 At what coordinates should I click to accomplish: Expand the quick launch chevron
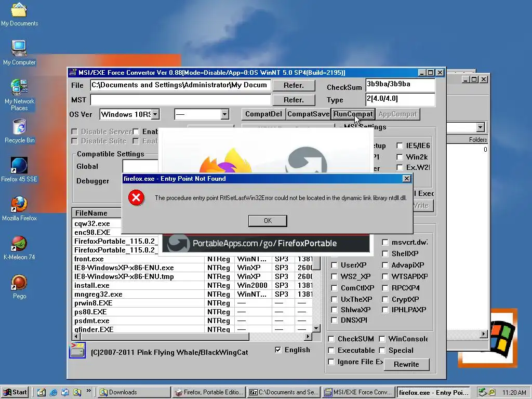pos(88,391)
